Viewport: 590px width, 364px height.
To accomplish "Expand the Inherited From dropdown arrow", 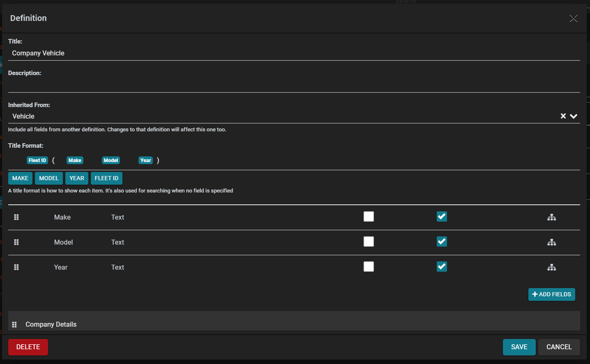I will 574,116.
